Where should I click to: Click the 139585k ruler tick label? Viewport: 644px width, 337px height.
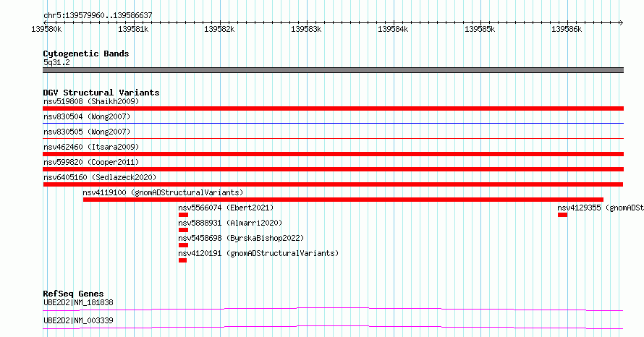click(480, 29)
